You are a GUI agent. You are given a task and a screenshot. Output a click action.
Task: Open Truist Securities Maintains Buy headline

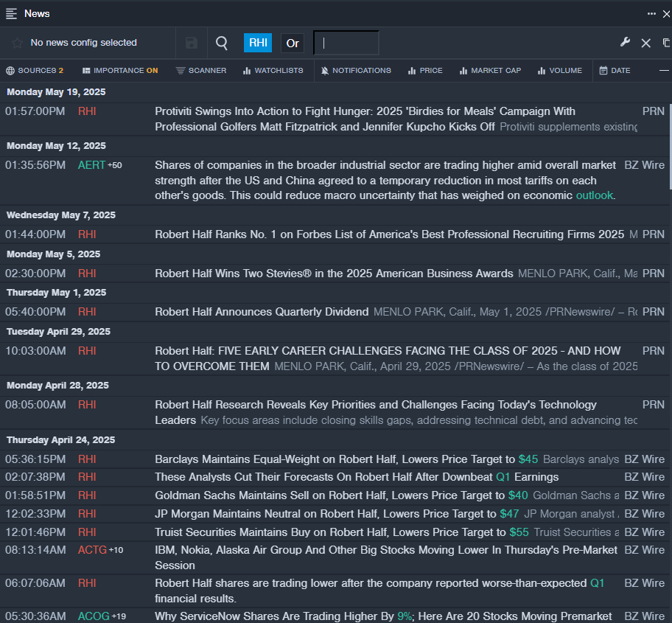[x=342, y=532]
